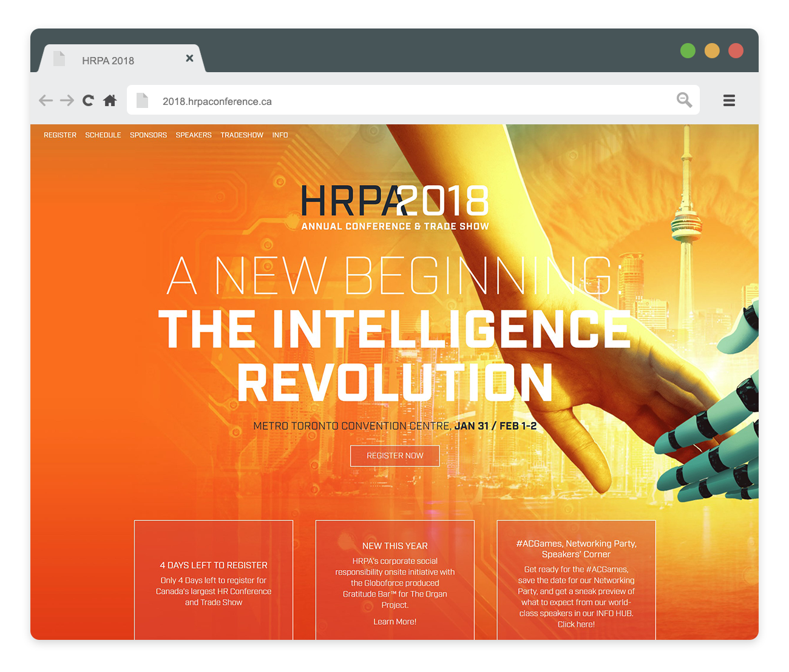This screenshot has width=789, height=672.
Task: Reload the page with the refresh icon
Action: (x=88, y=100)
